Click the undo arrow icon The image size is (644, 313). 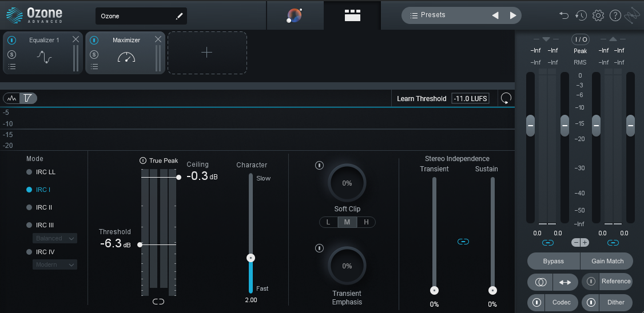tap(564, 15)
